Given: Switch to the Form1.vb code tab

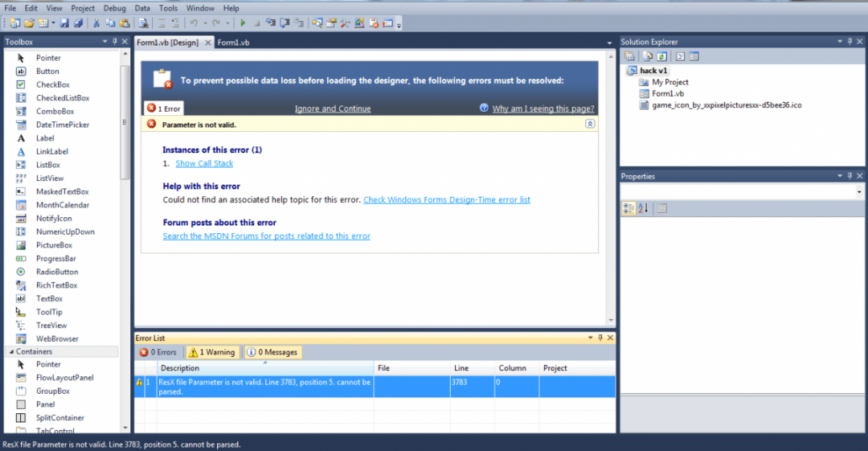Looking at the screenshot, I should tap(233, 43).
